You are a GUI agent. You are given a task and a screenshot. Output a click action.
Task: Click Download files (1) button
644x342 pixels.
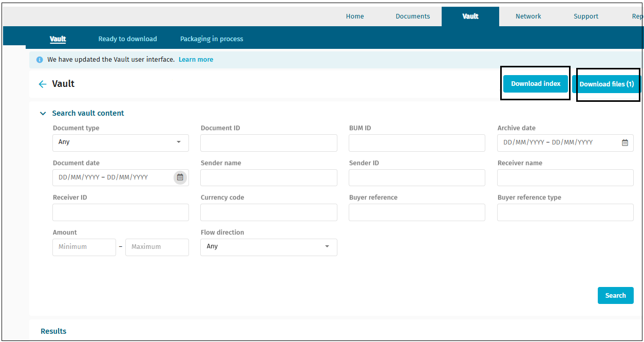pos(607,84)
